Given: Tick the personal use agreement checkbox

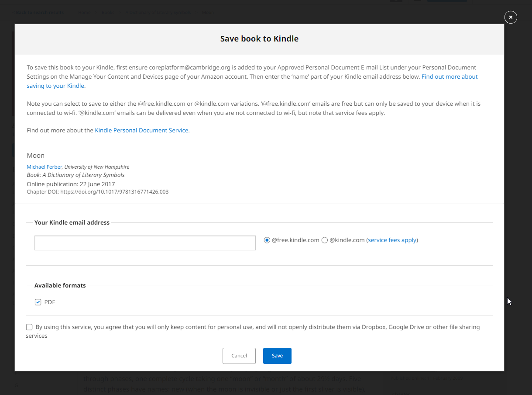Looking at the screenshot, I should [29, 327].
